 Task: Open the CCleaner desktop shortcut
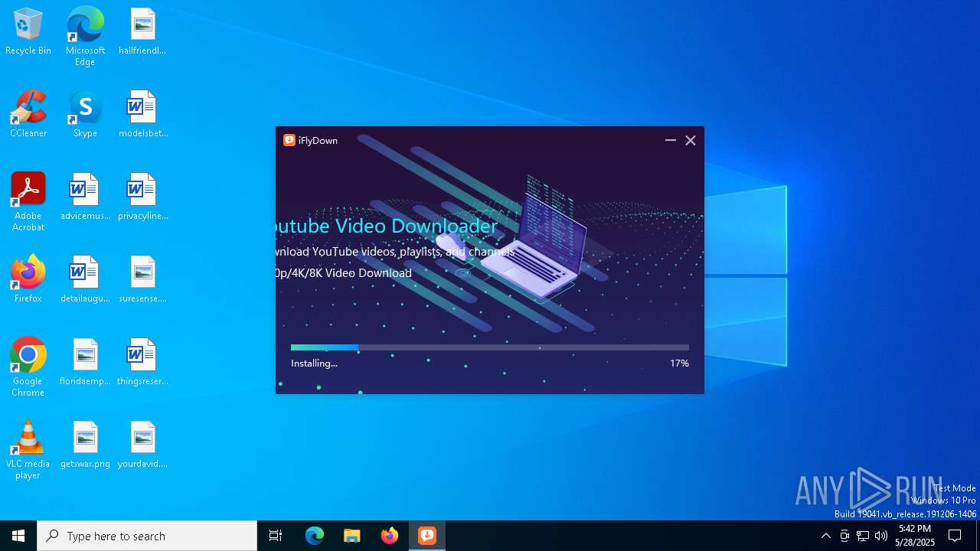[x=28, y=115]
